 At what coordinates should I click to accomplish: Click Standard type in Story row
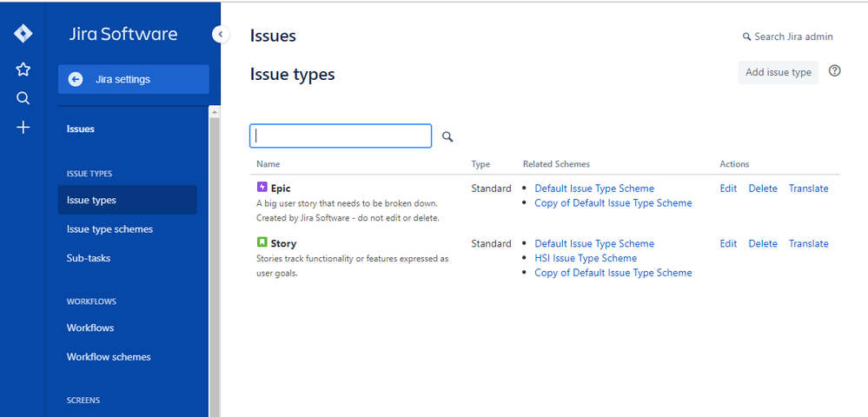coord(491,243)
